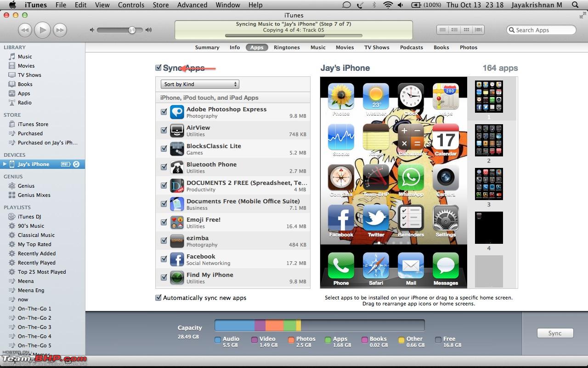Click the Wi-Fi icon in menu bar
Screen dimensions: 588x368
pyautogui.click(x=388, y=5)
